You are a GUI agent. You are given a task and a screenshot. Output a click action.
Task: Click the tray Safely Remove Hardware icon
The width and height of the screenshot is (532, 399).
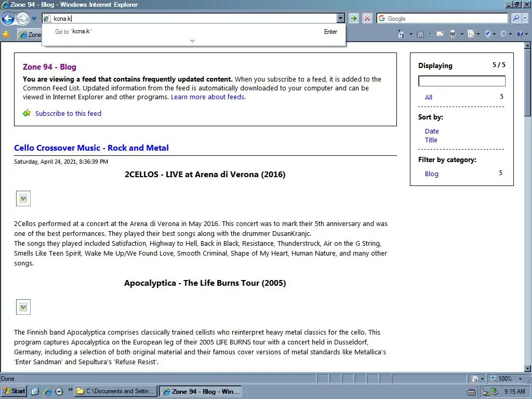[x=495, y=392]
